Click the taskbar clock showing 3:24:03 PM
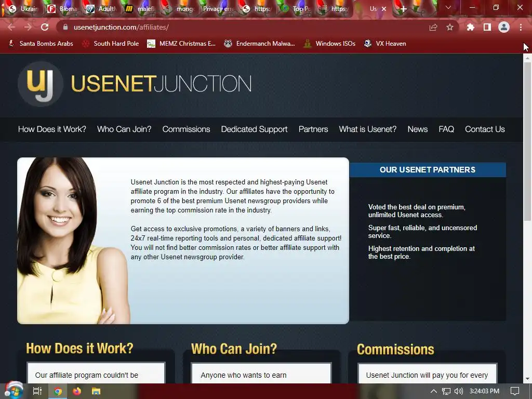 (x=484, y=391)
